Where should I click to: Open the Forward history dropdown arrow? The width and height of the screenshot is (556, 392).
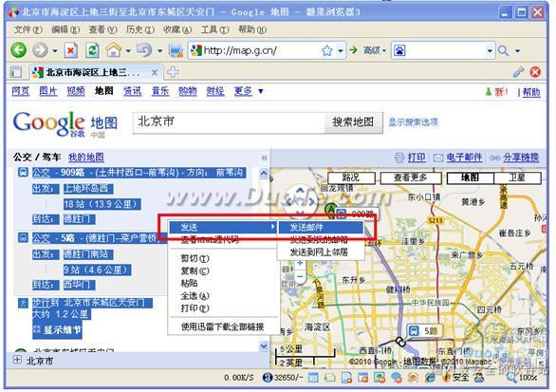(55, 50)
